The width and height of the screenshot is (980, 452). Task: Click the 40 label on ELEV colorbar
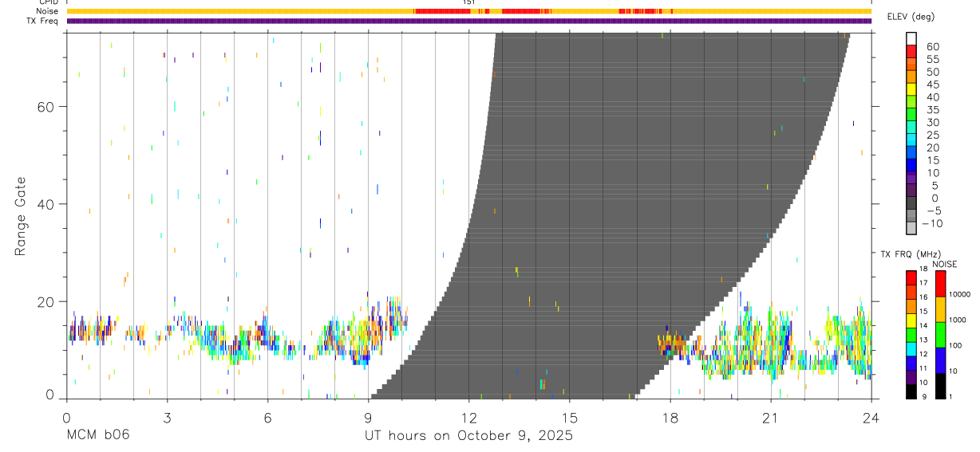click(x=932, y=97)
